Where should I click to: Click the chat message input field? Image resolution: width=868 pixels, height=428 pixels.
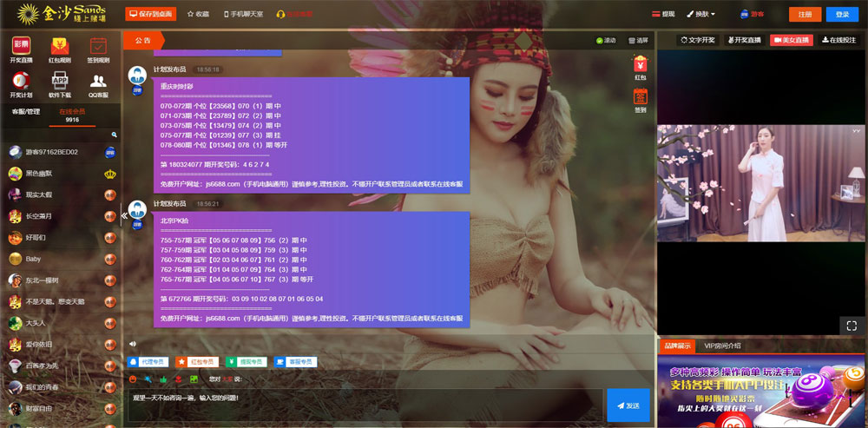tap(365, 405)
